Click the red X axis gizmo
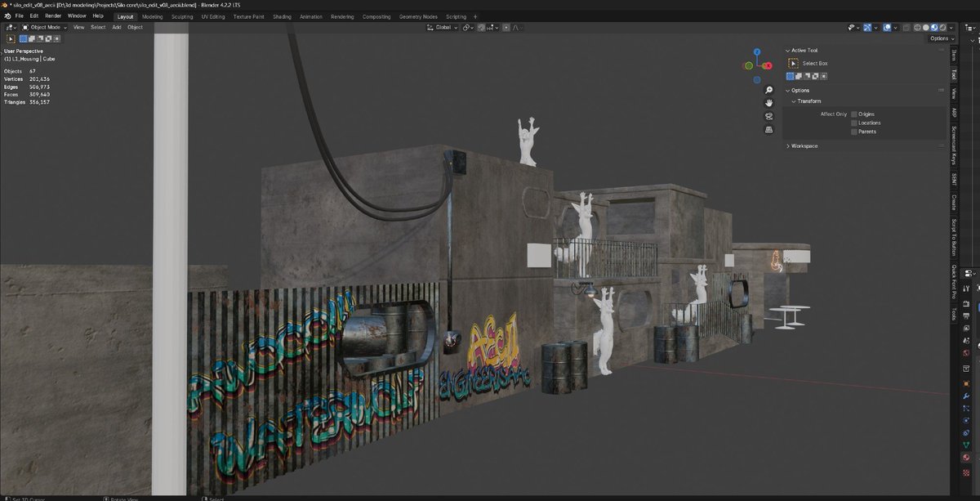This screenshot has height=501, width=980. [768, 65]
